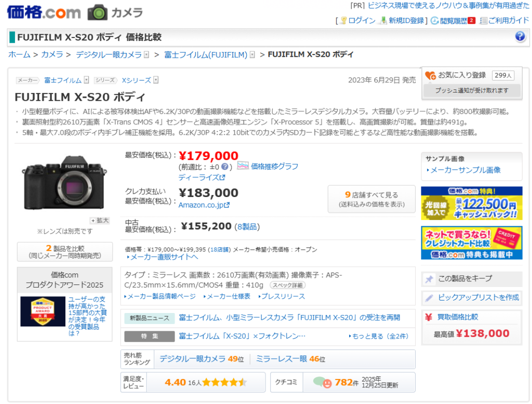Click the pencil icon for ピックアップリストを作成
This screenshot has height=404, width=532.
tap(429, 298)
